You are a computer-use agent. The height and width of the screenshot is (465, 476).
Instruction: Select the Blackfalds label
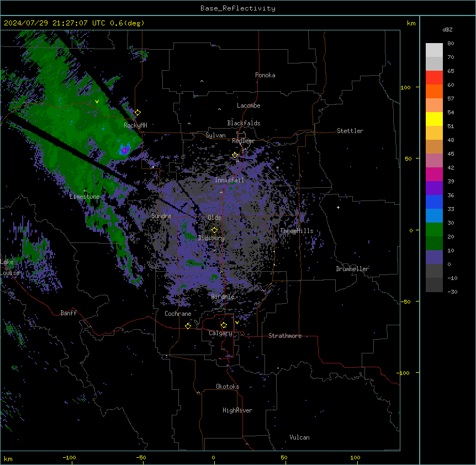tap(244, 123)
